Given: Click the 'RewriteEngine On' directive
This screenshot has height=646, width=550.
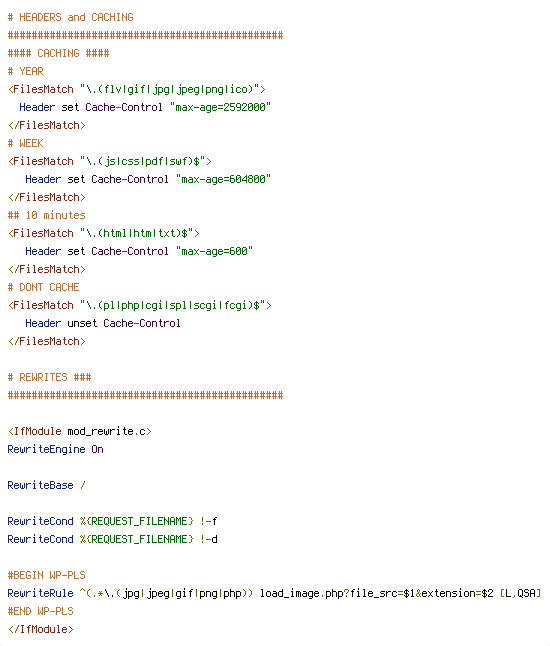Looking at the screenshot, I should point(56,449).
